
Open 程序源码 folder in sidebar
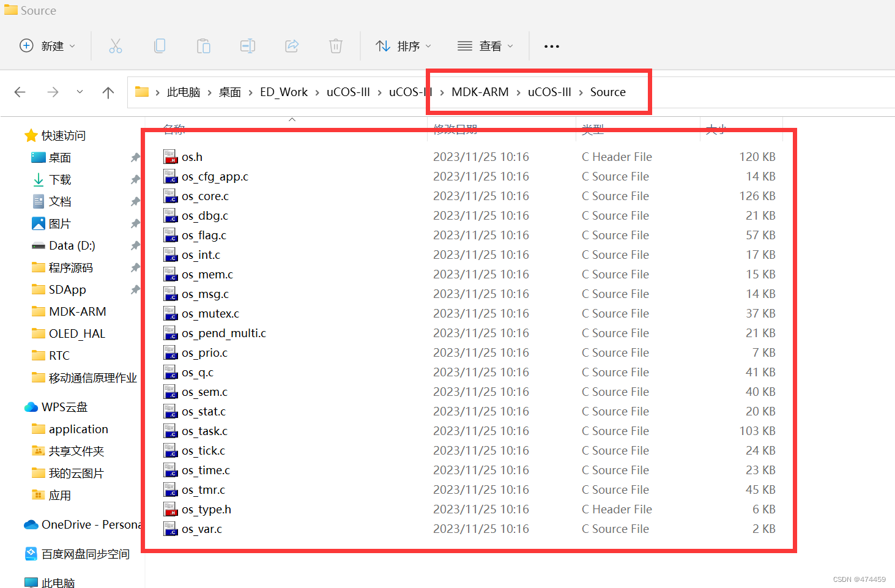coord(71,268)
